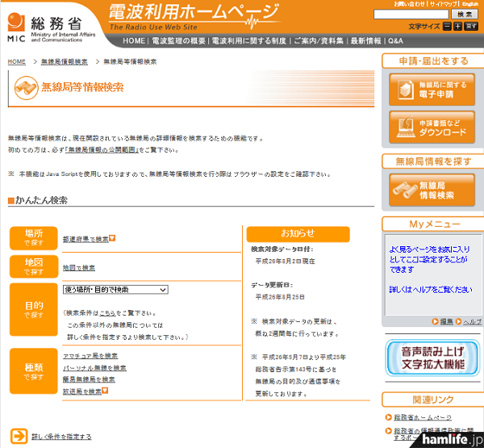484x448 pixels.
Task: Click the orange arrow icon beside 詳しく条件を指定する
Action: (x=19, y=436)
